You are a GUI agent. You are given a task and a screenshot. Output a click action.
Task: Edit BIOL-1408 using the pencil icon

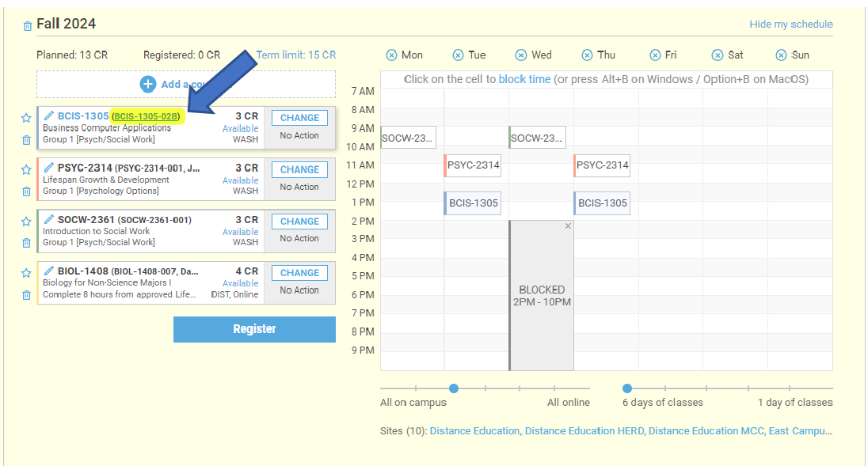49,271
